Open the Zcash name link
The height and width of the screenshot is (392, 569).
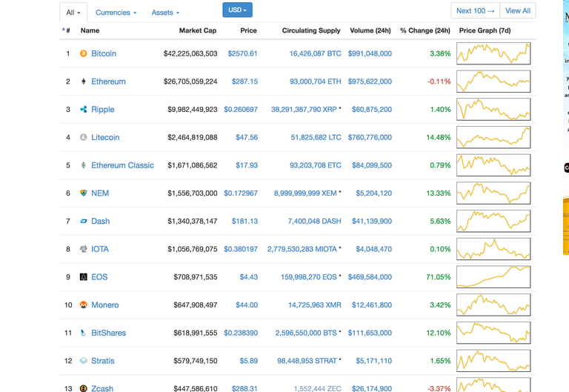pos(102,388)
